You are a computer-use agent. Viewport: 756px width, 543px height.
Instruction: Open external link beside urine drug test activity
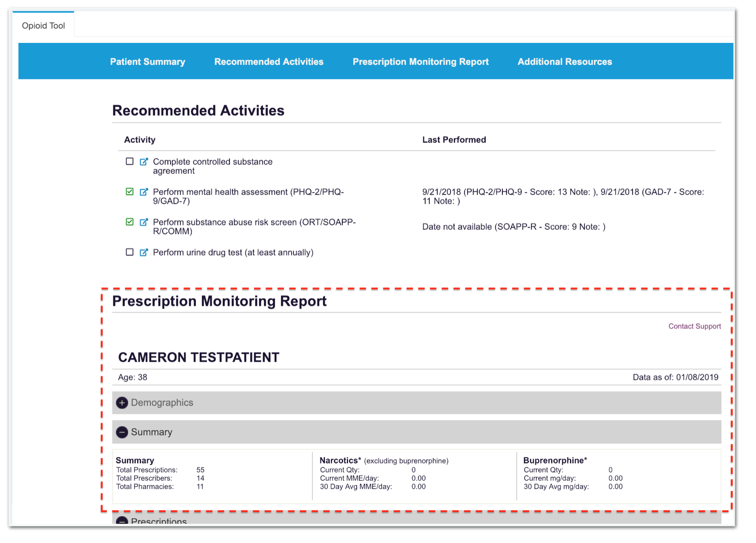click(x=143, y=252)
